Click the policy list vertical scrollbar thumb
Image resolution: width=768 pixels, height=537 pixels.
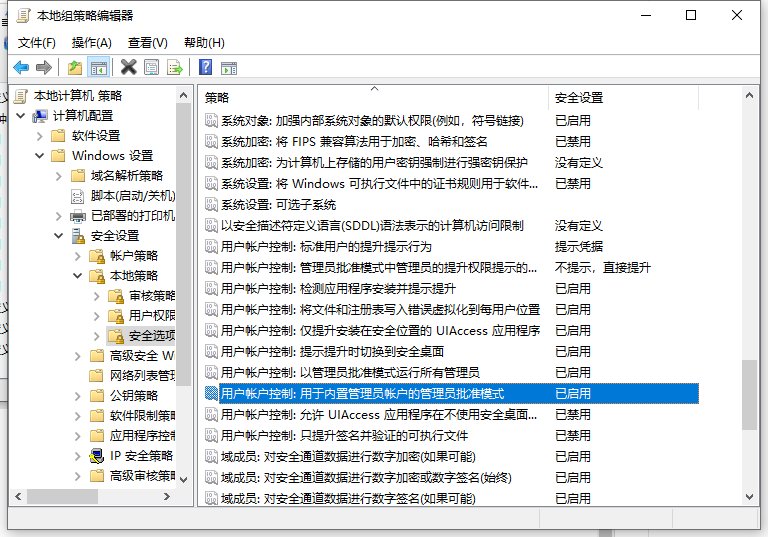pos(749,395)
